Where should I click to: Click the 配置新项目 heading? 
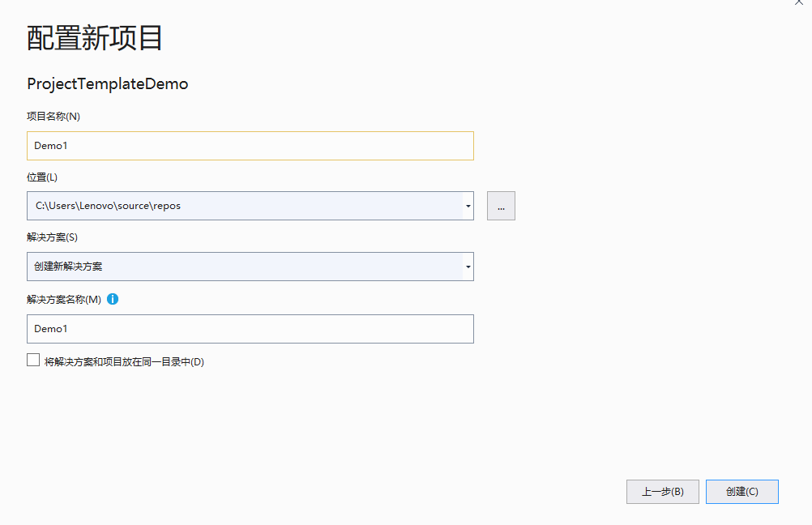pos(95,38)
